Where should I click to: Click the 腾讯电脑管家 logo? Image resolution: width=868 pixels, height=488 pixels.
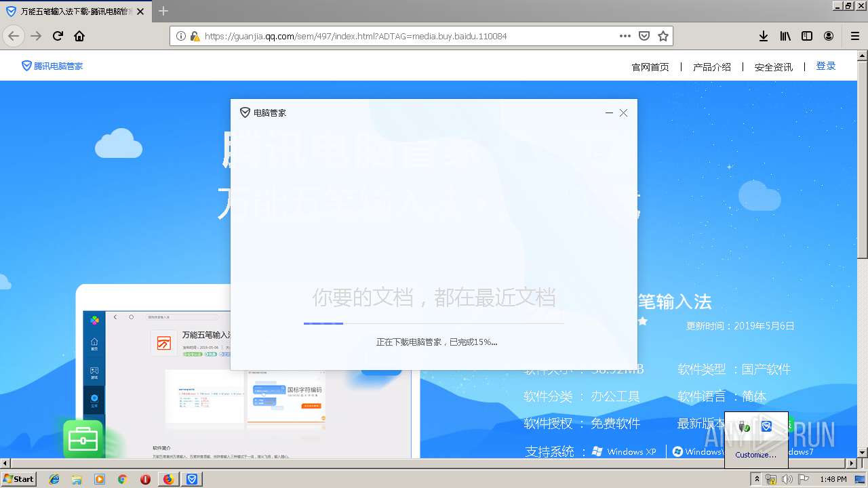(x=52, y=66)
